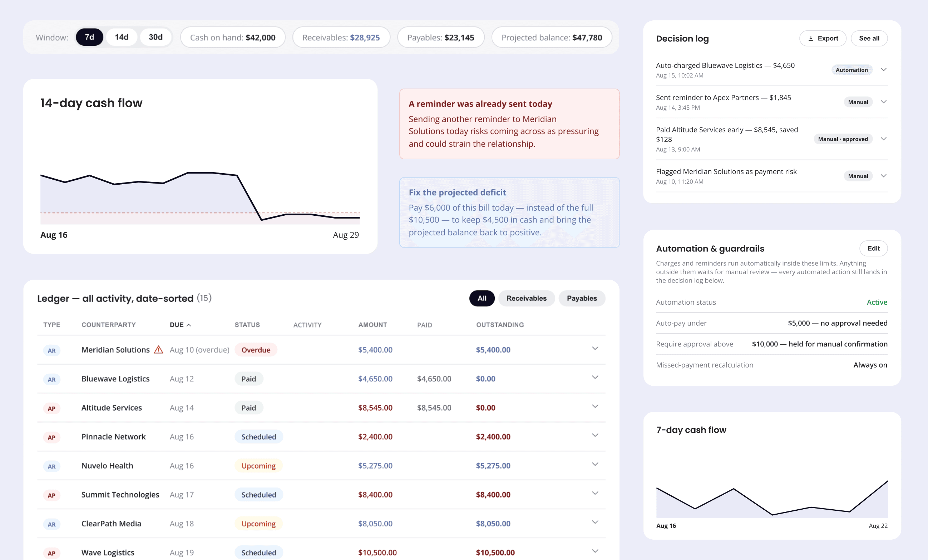Click the warning triangle beside Meridian Solutions
The height and width of the screenshot is (560, 928).
159,350
